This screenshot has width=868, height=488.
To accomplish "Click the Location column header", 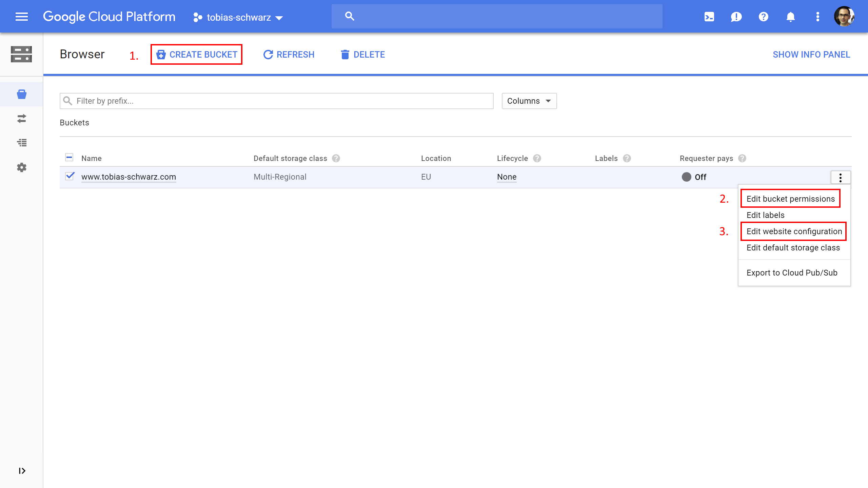I will [436, 158].
